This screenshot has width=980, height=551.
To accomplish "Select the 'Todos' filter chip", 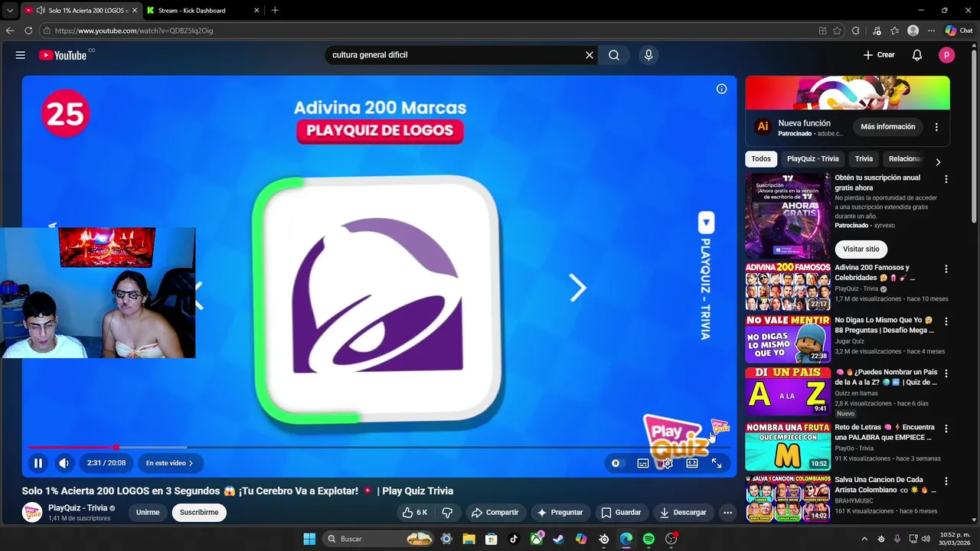I will pyautogui.click(x=761, y=159).
